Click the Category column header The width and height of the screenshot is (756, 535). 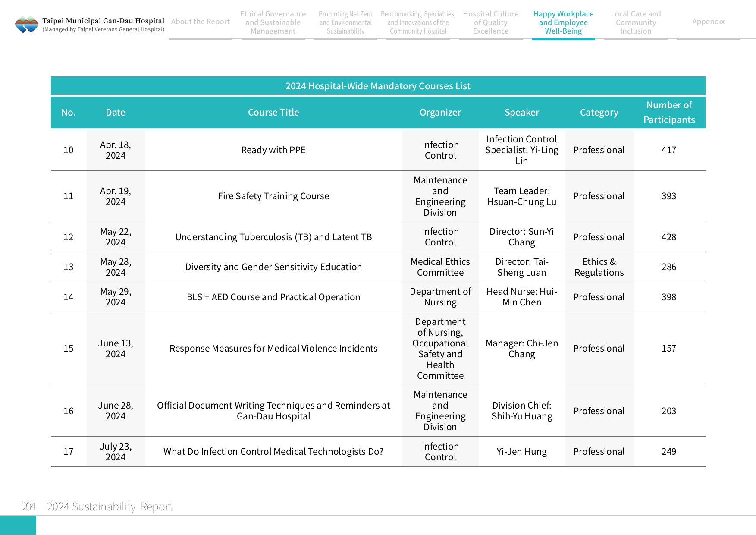tap(599, 112)
